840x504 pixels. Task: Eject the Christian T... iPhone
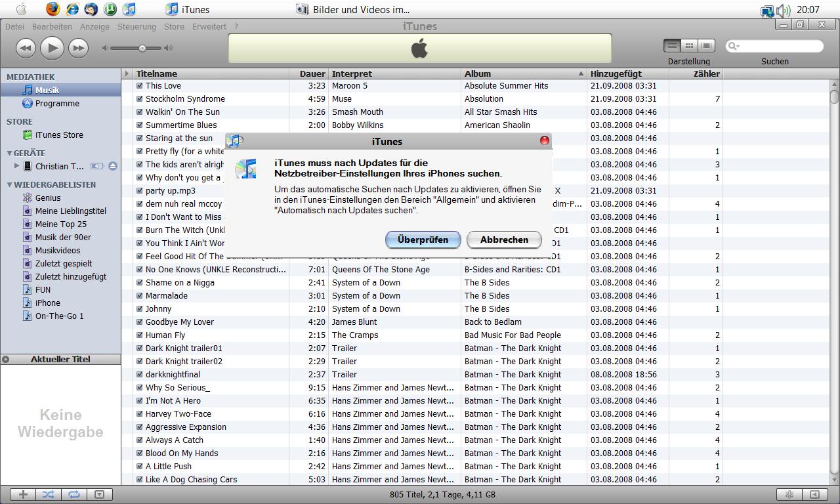[x=113, y=166]
